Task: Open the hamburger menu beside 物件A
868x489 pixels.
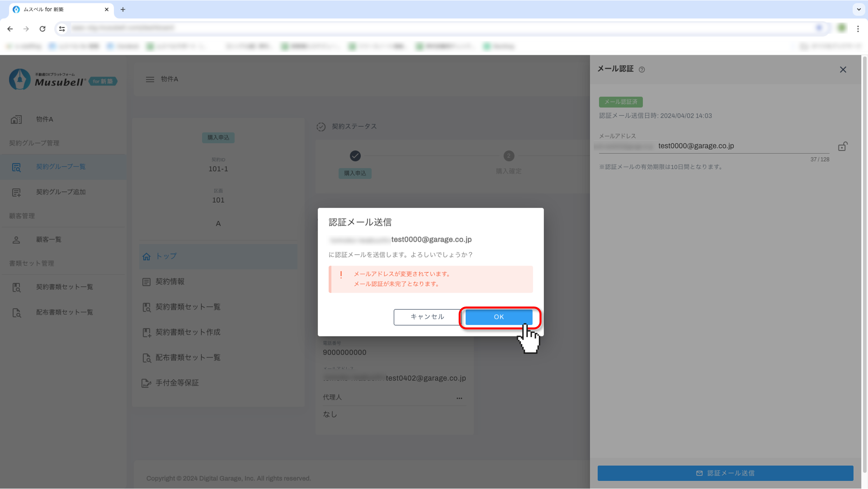Action: pos(150,79)
